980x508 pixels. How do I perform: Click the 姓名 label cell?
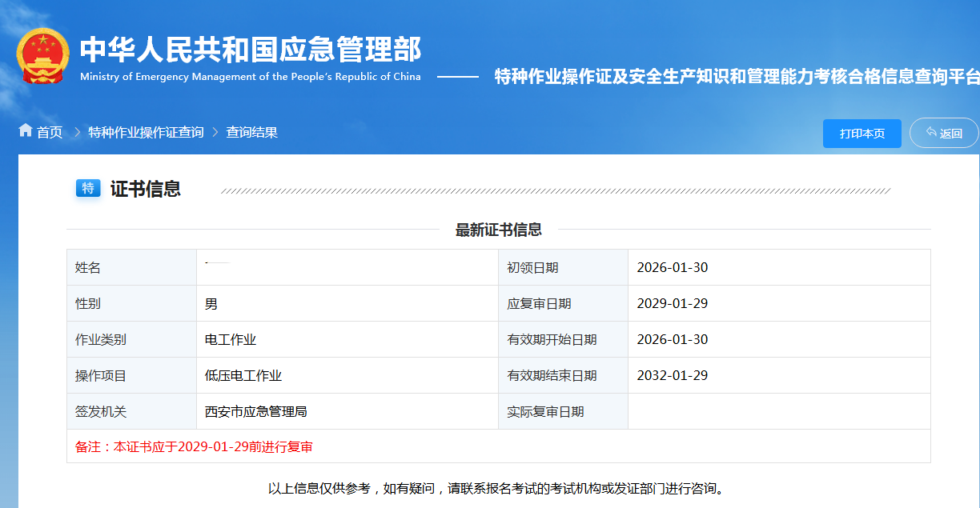131,267
